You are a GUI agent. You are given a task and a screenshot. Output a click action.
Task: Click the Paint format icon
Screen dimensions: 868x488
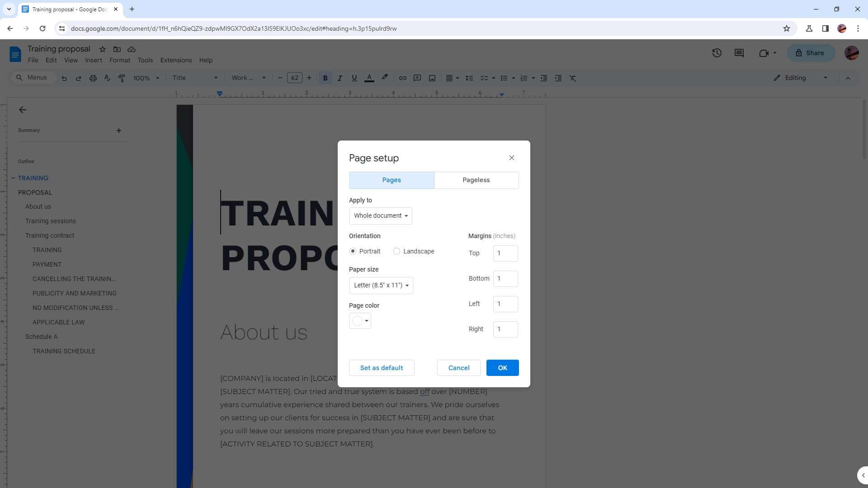122,78
